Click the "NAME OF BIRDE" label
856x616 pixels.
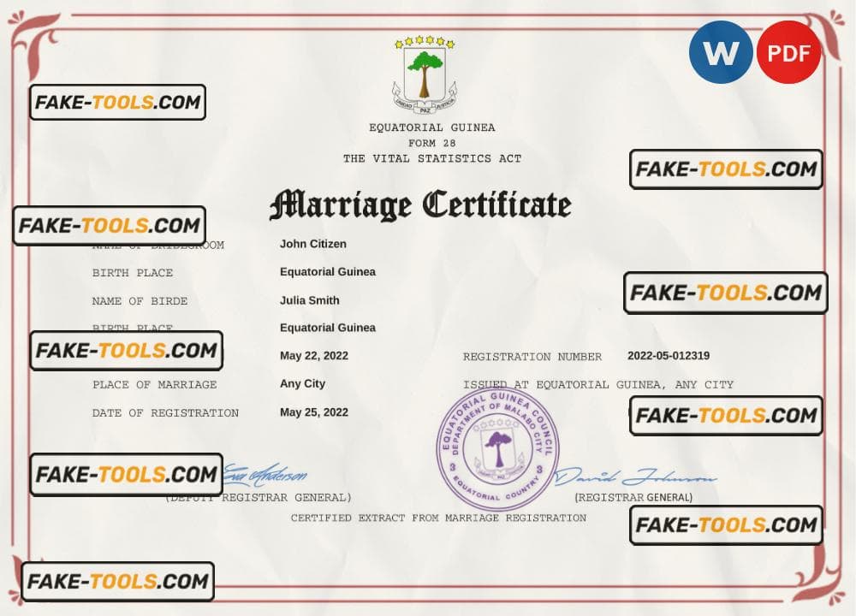140,301
